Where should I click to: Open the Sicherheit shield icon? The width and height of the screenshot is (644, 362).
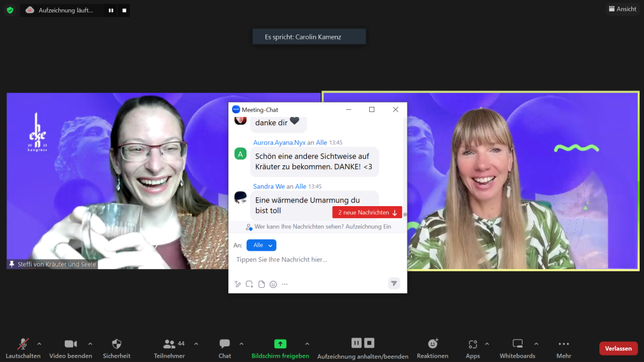tap(116, 344)
